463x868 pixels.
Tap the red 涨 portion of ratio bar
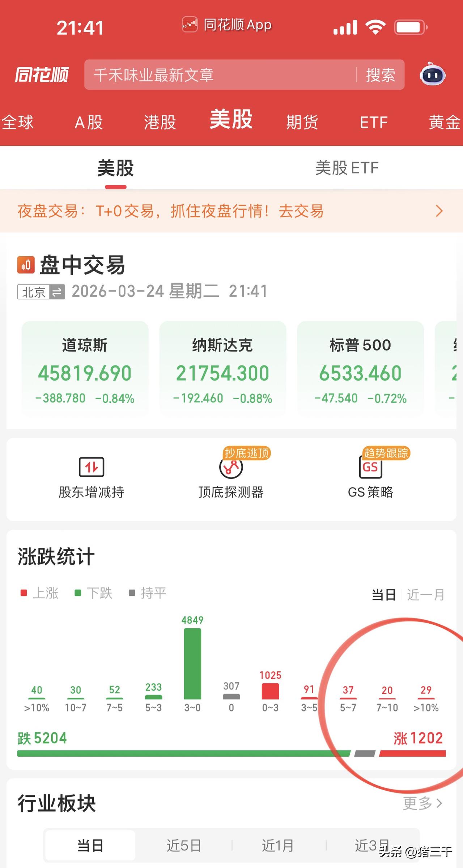click(412, 753)
